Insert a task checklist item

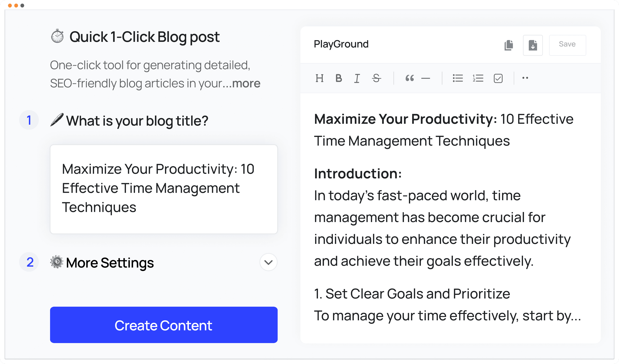(x=498, y=78)
